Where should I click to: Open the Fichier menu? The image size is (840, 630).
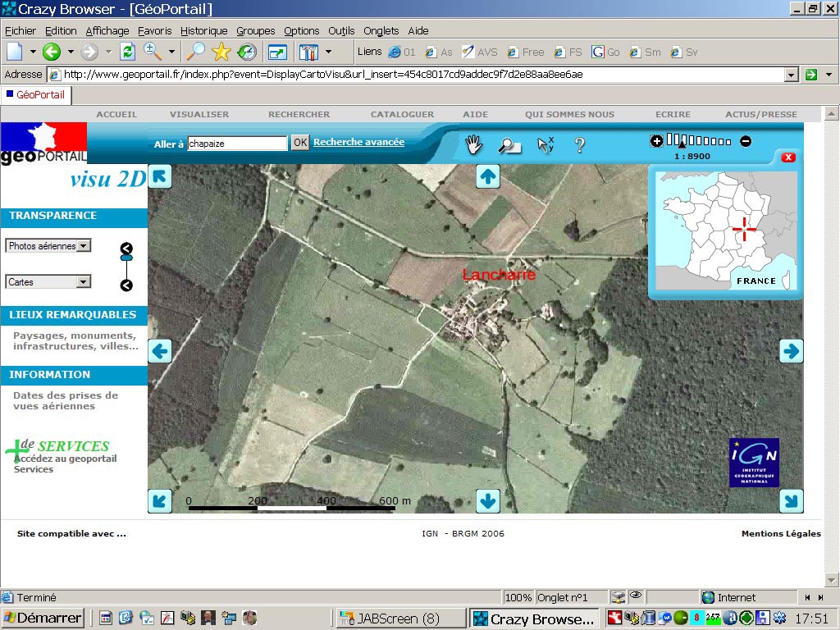click(21, 30)
